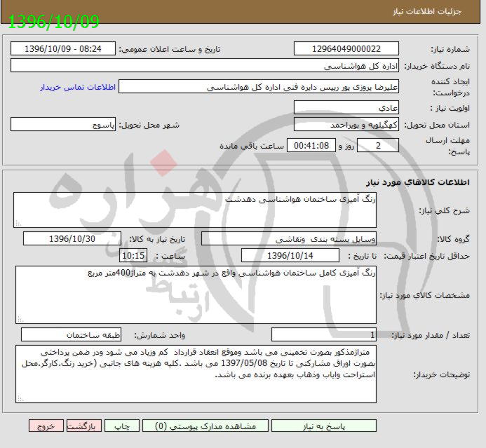Click goods group field وسایل بسته بندی ونقاشی

tap(289, 239)
